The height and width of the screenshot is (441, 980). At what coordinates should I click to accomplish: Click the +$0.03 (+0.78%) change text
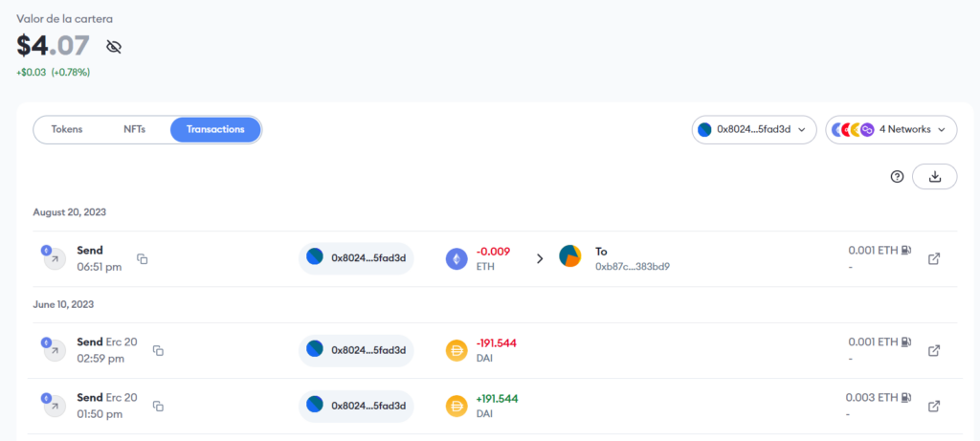(54, 73)
